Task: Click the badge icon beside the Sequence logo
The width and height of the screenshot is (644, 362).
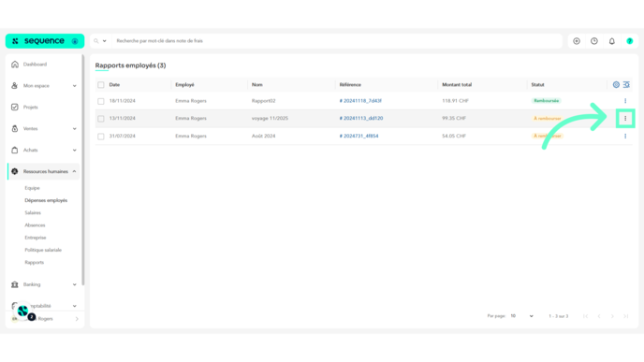Action: tap(75, 41)
